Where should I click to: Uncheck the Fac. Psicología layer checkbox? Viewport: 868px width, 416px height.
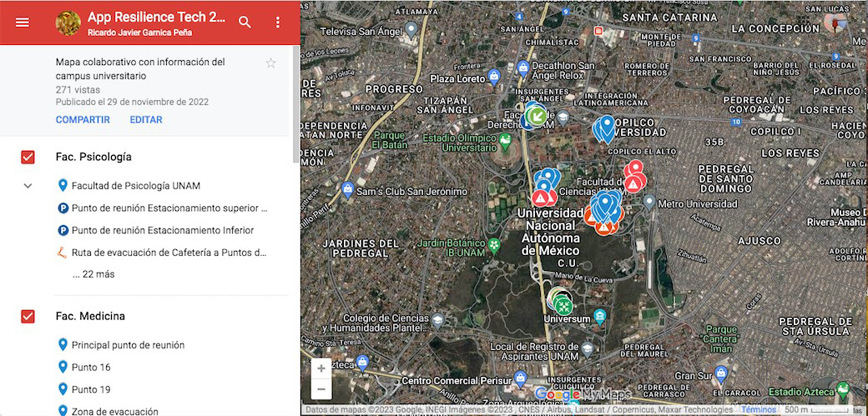(x=28, y=157)
